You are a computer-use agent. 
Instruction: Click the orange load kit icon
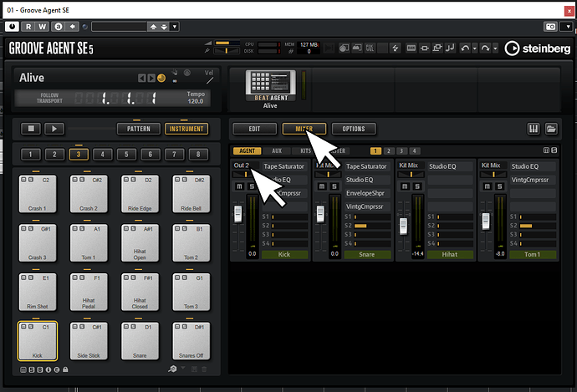161,78
